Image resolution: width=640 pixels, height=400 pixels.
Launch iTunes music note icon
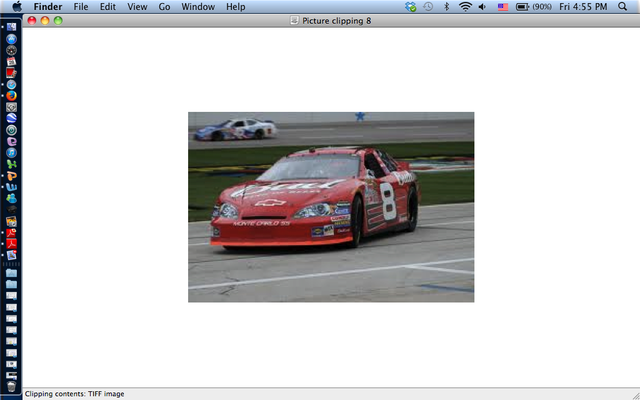coord(11,153)
